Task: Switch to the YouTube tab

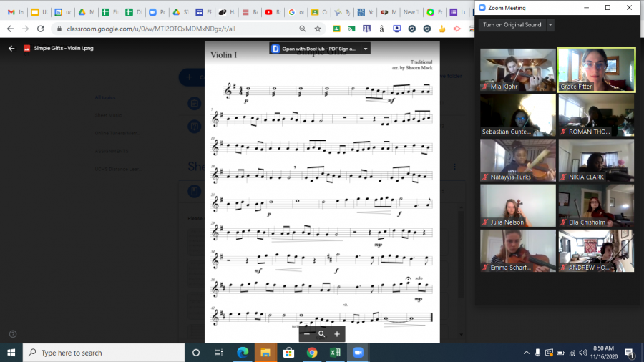Action: click(x=273, y=12)
